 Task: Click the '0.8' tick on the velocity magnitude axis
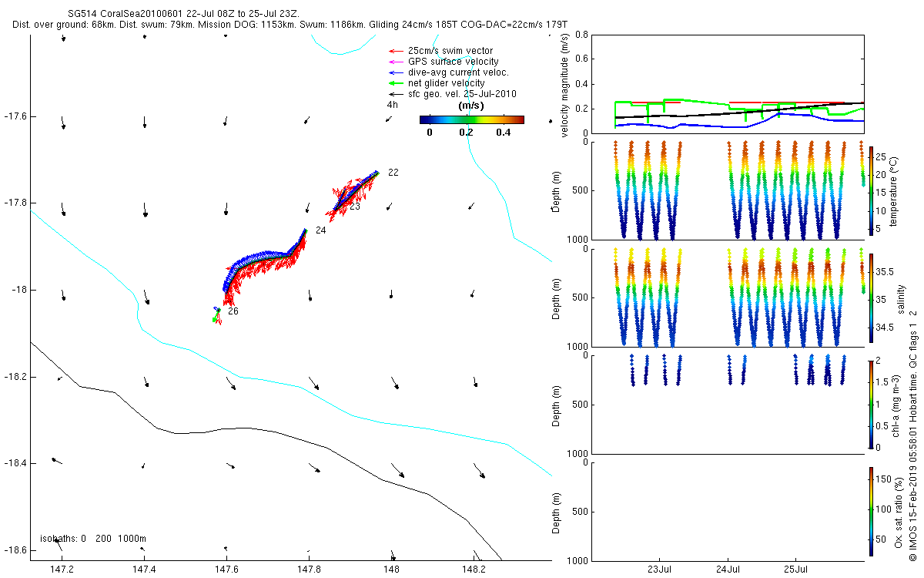click(582, 35)
